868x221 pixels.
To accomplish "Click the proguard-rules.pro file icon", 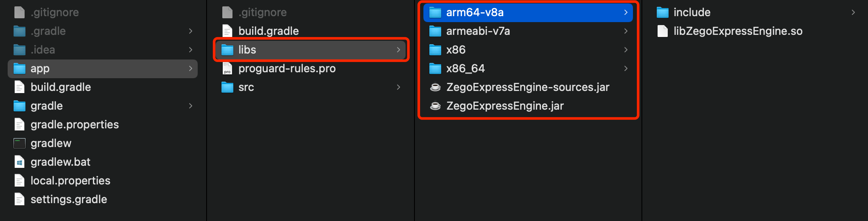I will click(x=227, y=68).
